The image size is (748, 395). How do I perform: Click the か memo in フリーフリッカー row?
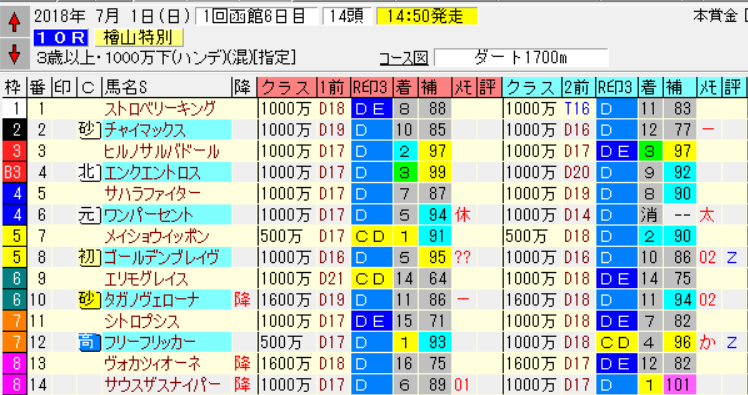(x=708, y=342)
